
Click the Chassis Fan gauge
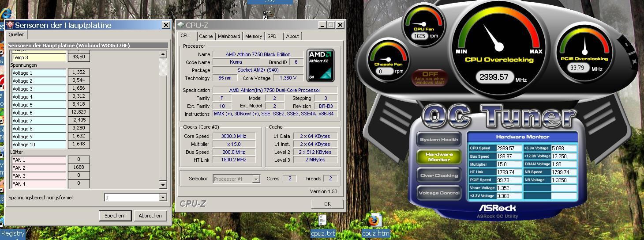click(x=389, y=61)
